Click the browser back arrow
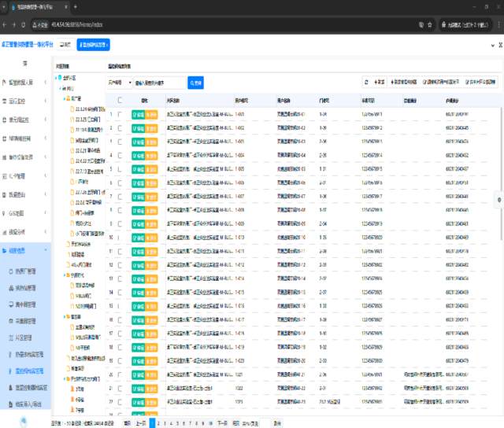Viewport: 504px width, 428px height. (x=4, y=24)
